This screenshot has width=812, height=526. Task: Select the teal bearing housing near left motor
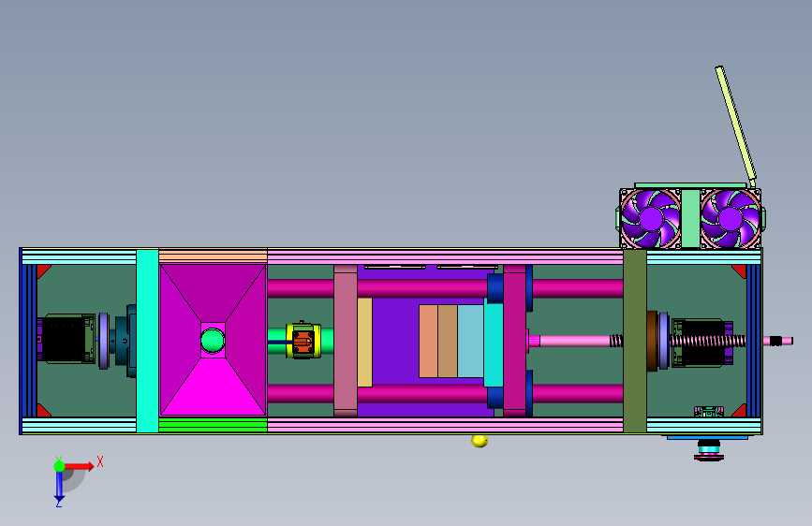pyautogui.click(x=125, y=341)
